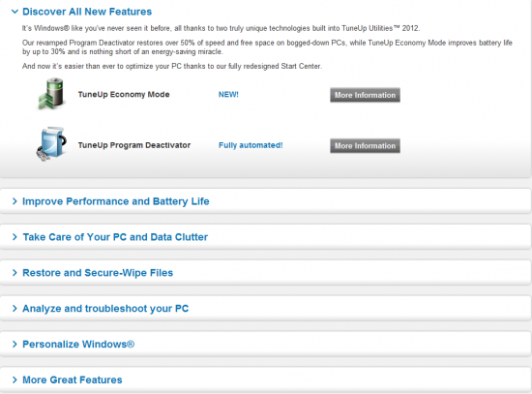Open the Personalize Windows section heading
Screen dimensions: 532x394
pyautogui.click(x=78, y=344)
